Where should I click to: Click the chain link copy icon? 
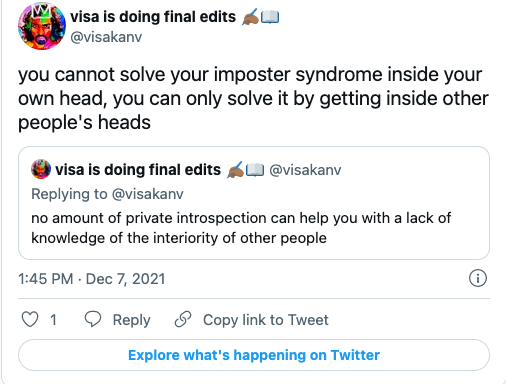tap(183, 319)
